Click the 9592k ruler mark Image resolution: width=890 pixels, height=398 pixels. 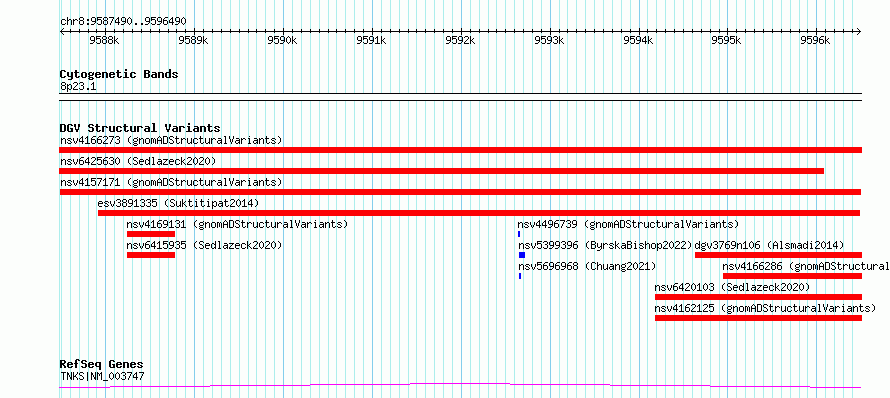(x=461, y=41)
